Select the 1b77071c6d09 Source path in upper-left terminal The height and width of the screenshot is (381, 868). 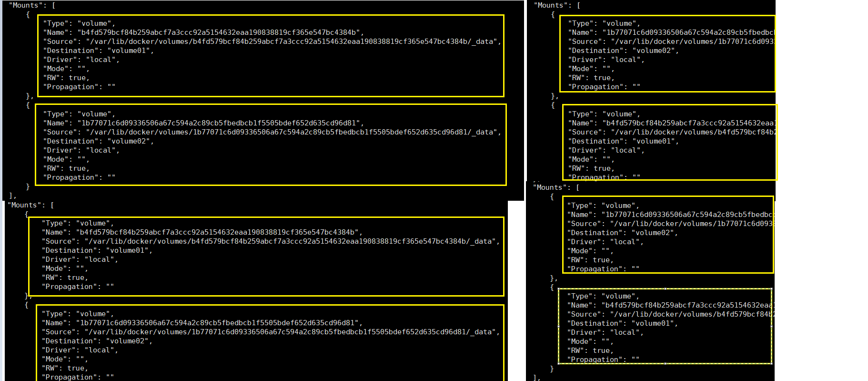272,132
